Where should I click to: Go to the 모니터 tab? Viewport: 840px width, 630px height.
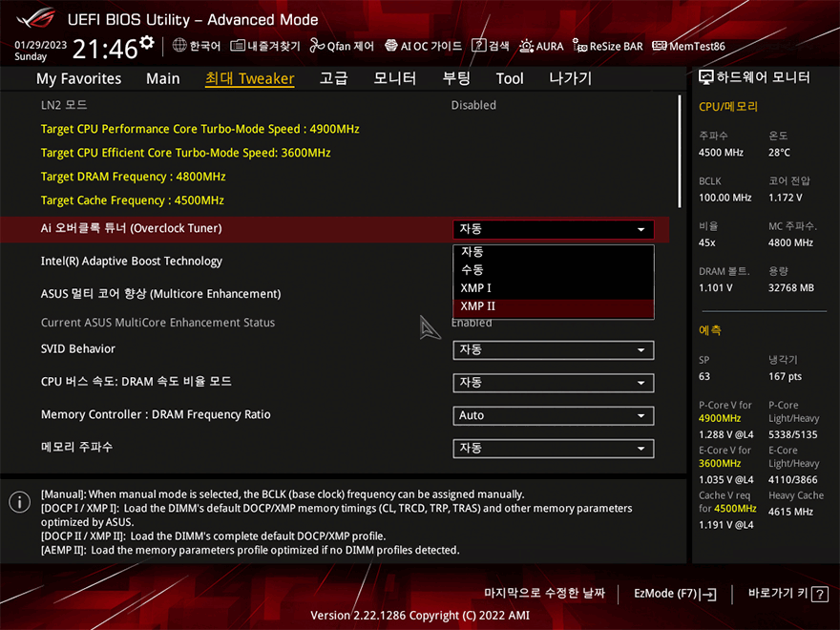(395, 78)
